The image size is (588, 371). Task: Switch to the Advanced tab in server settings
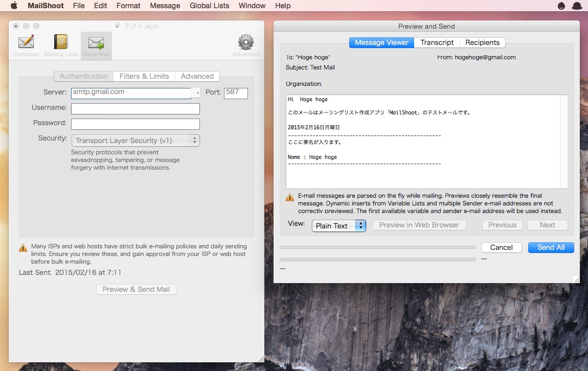tap(197, 76)
